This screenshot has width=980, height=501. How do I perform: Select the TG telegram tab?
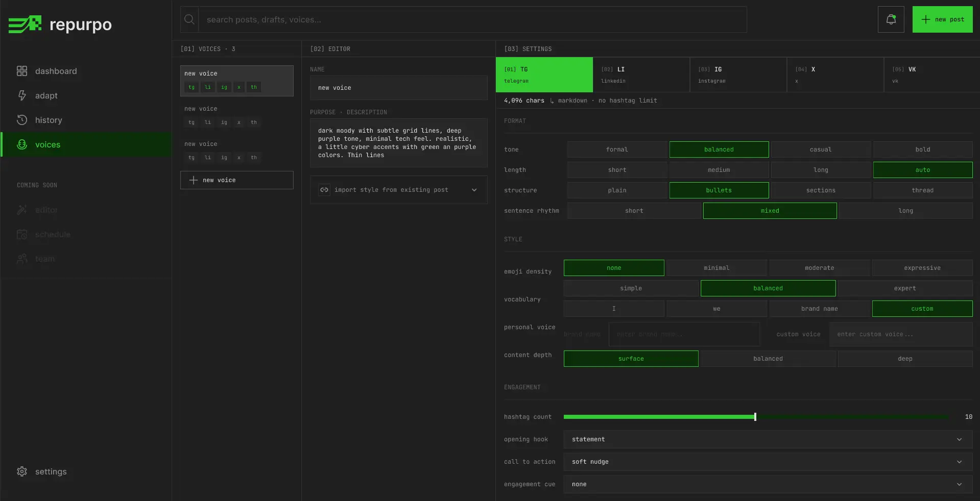[x=544, y=74]
